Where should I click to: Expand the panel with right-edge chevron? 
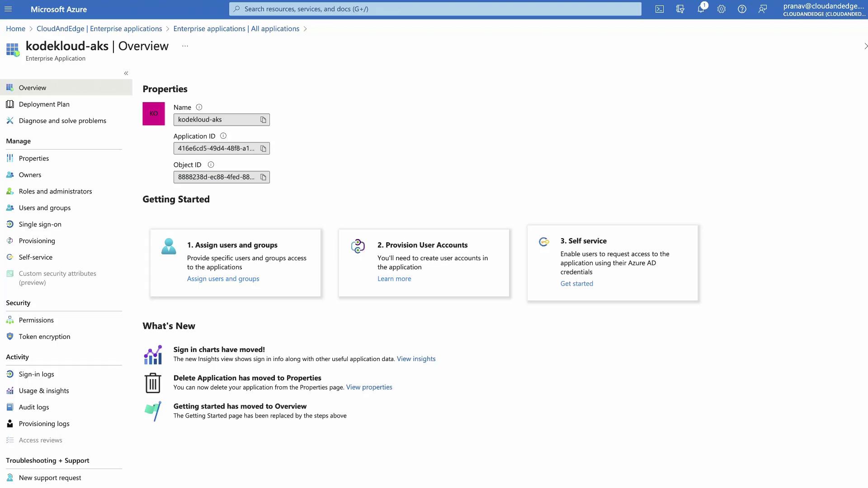point(865,46)
